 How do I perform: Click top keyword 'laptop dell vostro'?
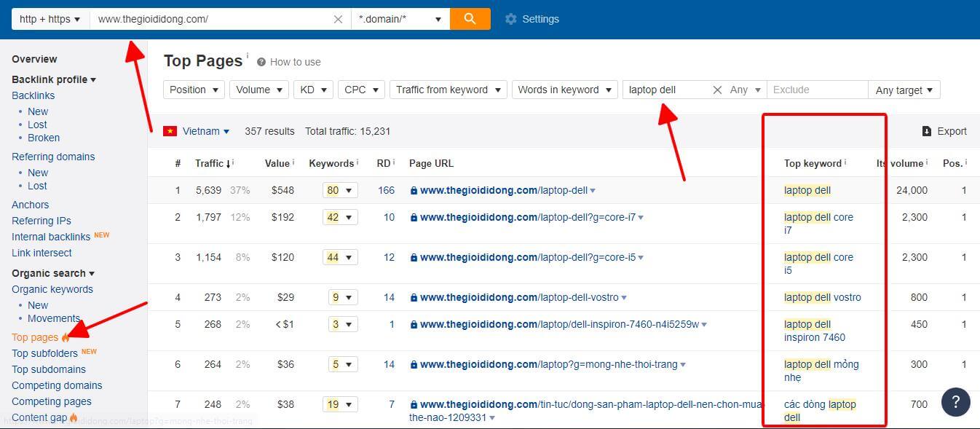click(x=823, y=297)
